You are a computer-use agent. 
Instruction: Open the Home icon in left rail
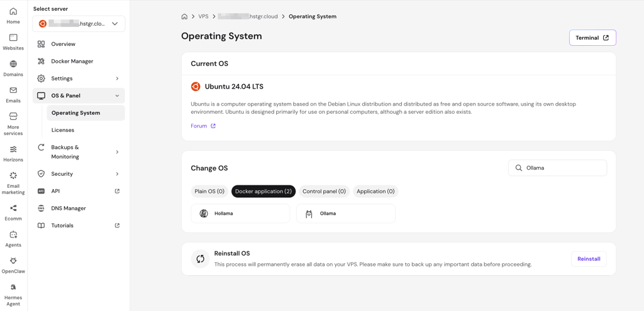pos(13,11)
